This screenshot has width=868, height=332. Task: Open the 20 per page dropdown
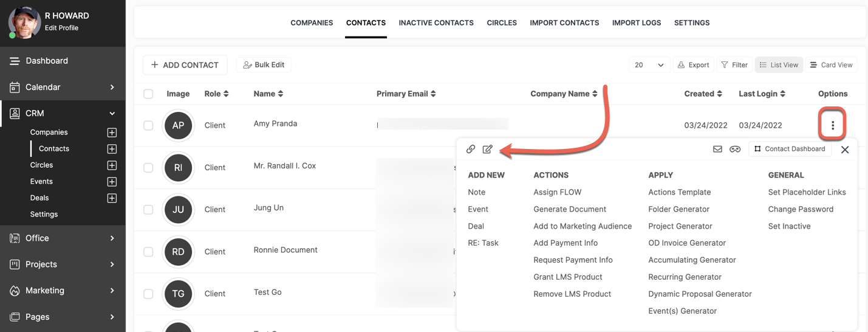[x=649, y=65]
